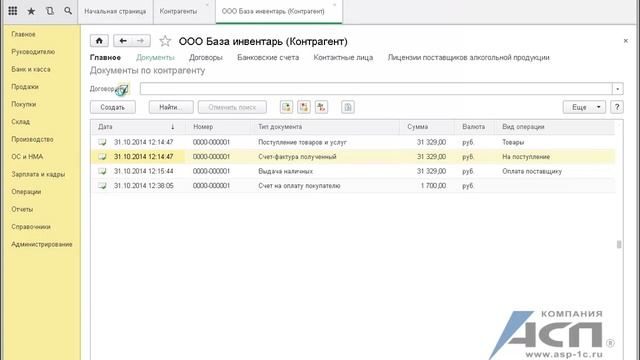Click the second document action toolbar icon
The image size is (640, 360).
tap(304, 107)
